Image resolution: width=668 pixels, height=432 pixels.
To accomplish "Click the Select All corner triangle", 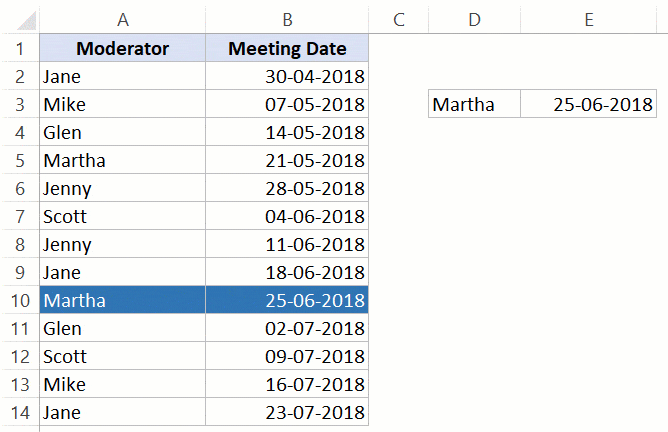I will (x=26, y=21).
